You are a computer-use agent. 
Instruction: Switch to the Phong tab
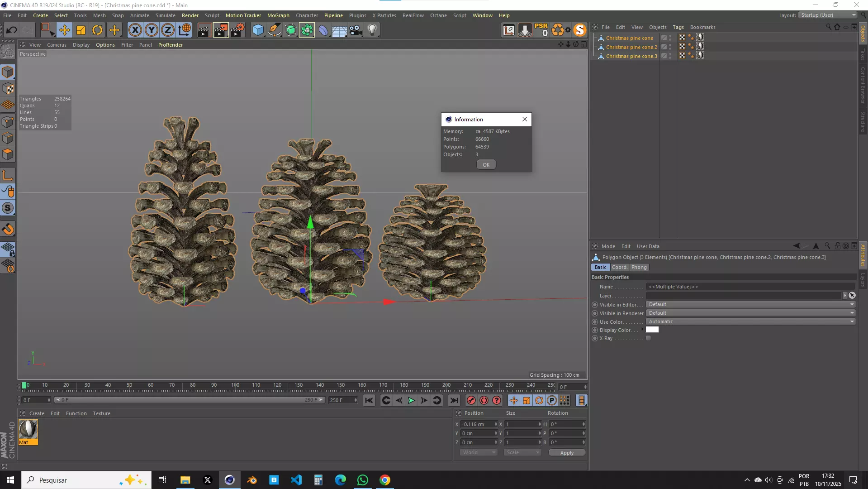click(639, 267)
